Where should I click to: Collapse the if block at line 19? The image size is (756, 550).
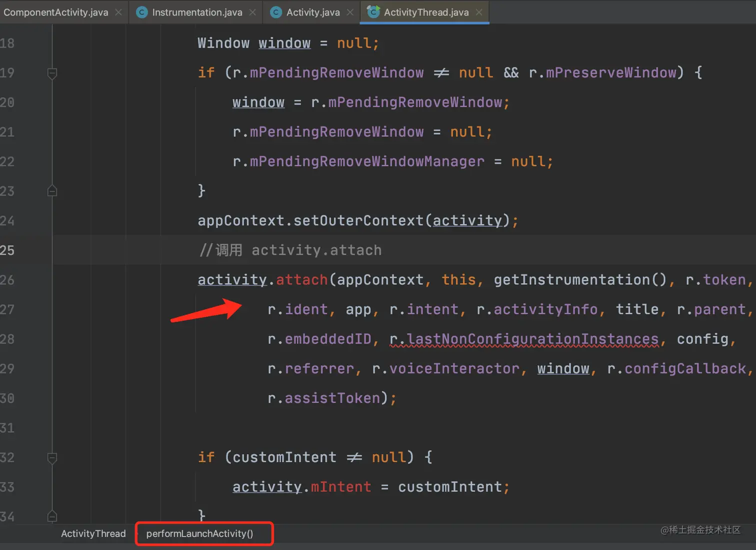point(52,73)
